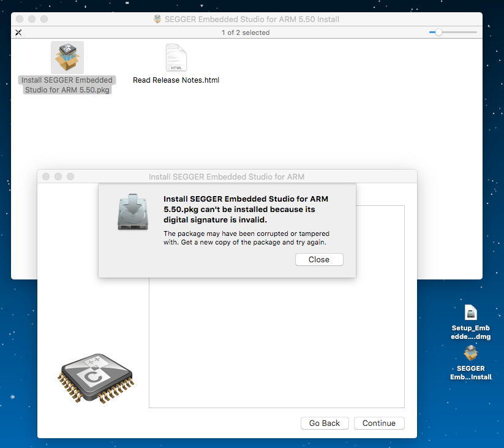
Task: Select the SEGGER Emb...Install desktop volume
Action: [470, 363]
